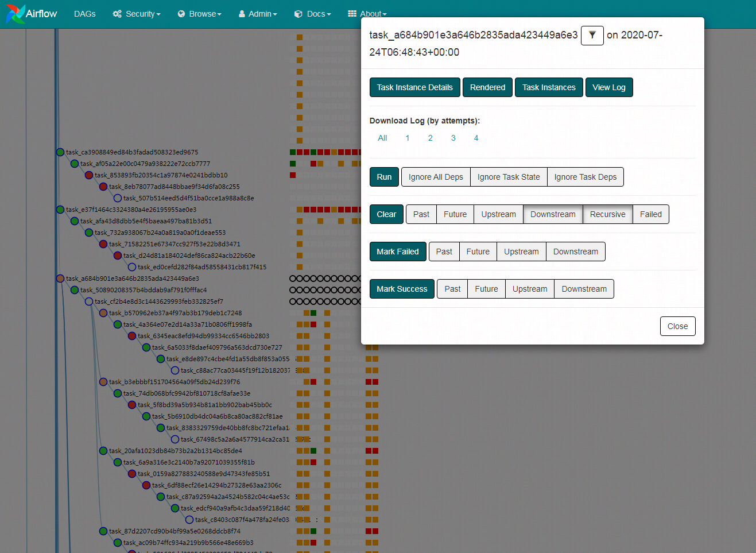Toggle Future in the Mark Success row
This screenshot has height=553, width=756.
486,289
